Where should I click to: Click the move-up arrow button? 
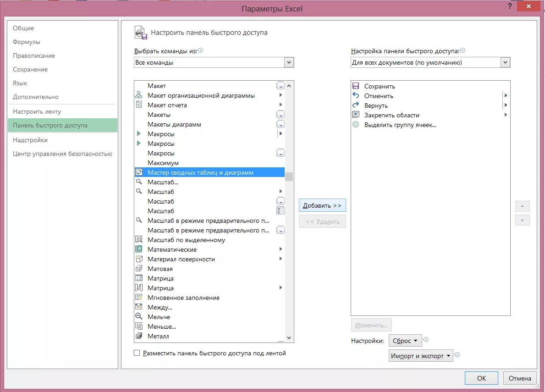(x=522, y=206)
